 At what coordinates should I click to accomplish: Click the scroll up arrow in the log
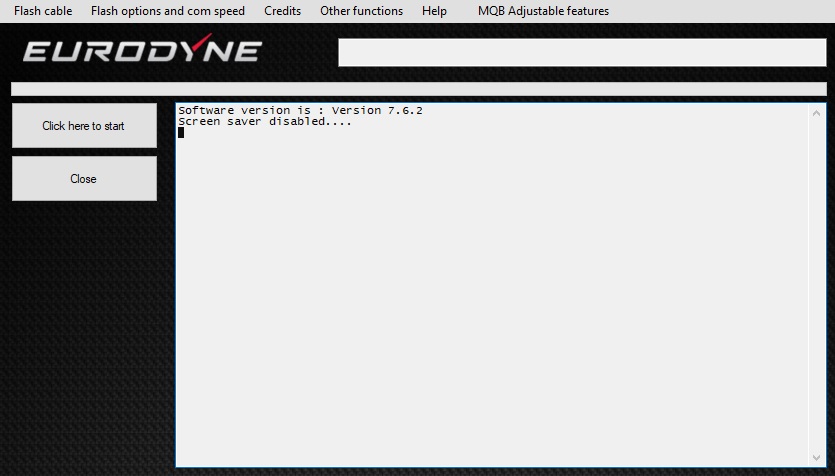coord(819,112)
